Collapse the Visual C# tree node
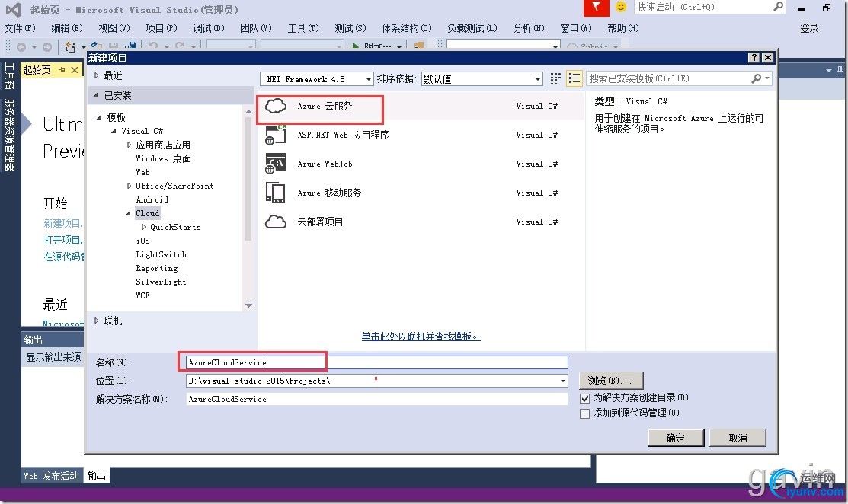The image size is (848, 504). click(114, 131)
